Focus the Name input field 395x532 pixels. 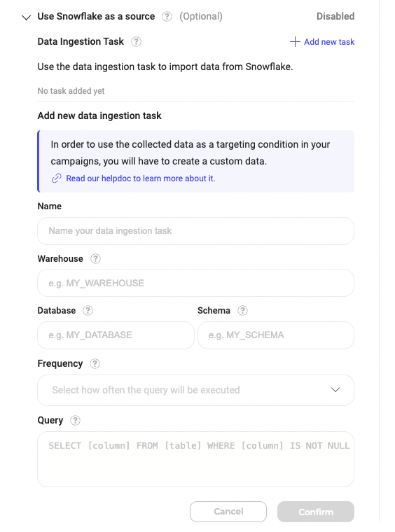[196, 231]
